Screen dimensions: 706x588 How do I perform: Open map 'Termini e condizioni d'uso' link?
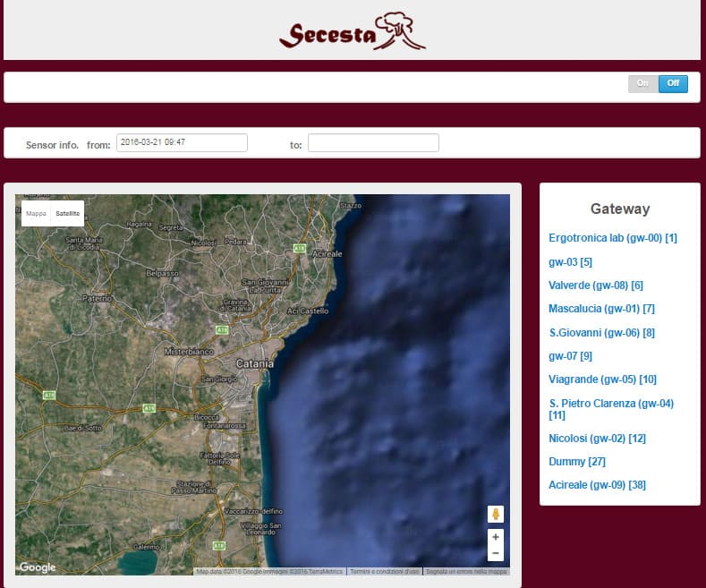click(x=385, y=571)
